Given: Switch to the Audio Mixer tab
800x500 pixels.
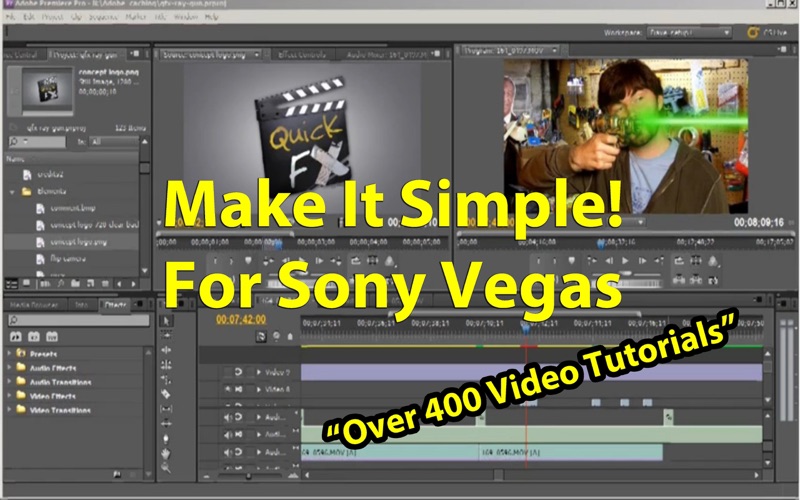Looking at the screenshot, I should (386, 54).
